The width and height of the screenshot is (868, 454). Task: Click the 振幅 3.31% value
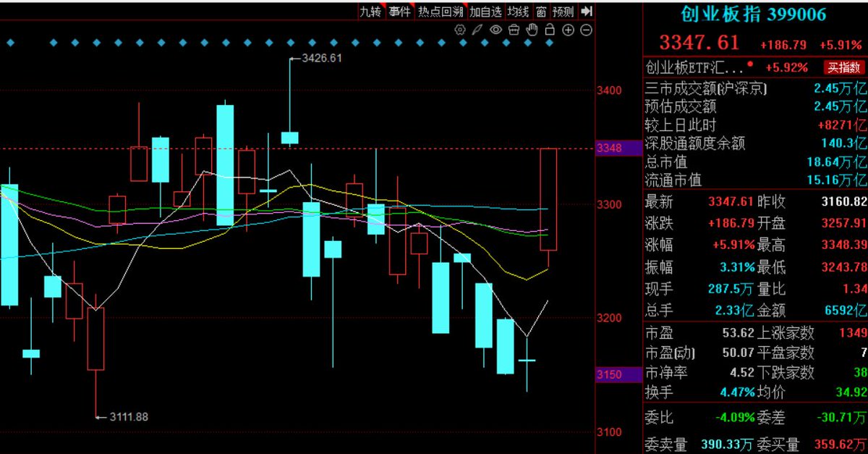coord(736,267)
